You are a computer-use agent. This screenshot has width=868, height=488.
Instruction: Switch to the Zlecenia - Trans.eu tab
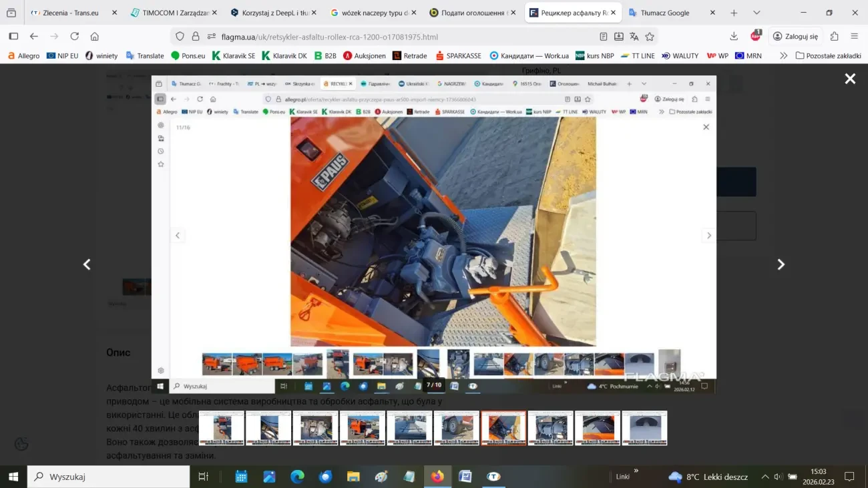[70, 13]
